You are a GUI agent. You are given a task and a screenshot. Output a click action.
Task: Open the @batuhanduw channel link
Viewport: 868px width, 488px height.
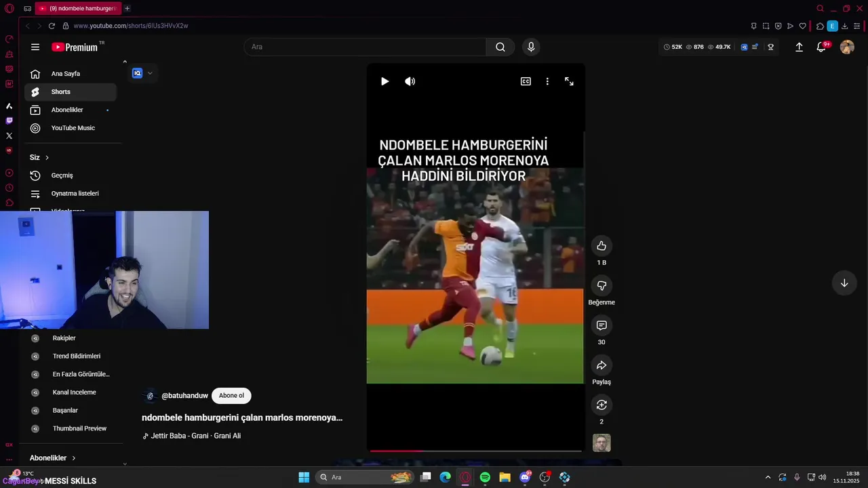click(x=184, y=396)
